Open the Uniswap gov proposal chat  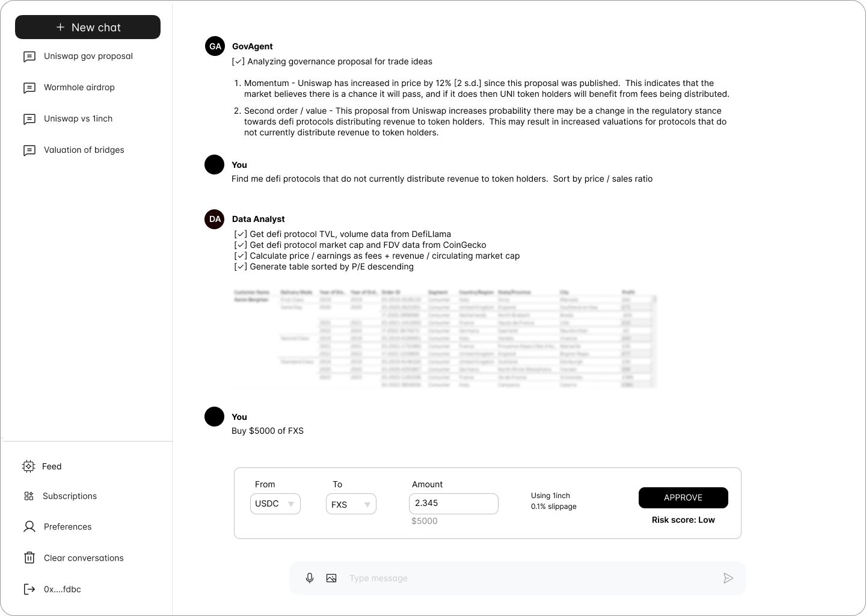88,56
